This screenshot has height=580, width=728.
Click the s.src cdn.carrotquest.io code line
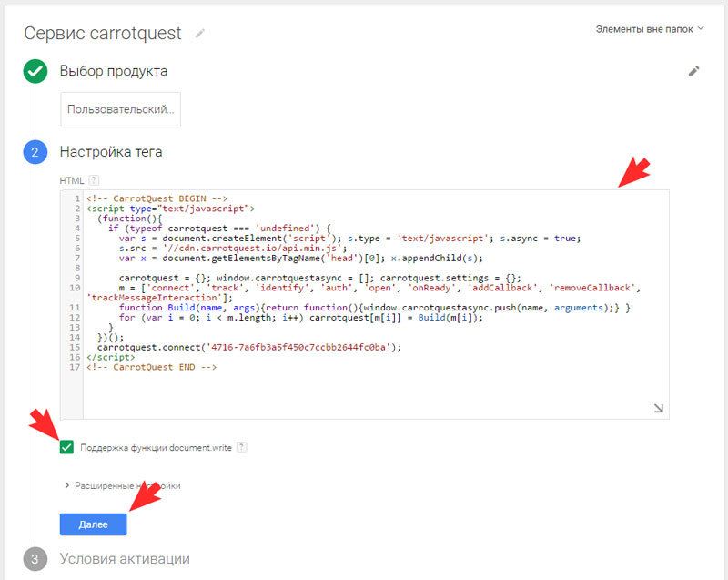pos(233,249)
